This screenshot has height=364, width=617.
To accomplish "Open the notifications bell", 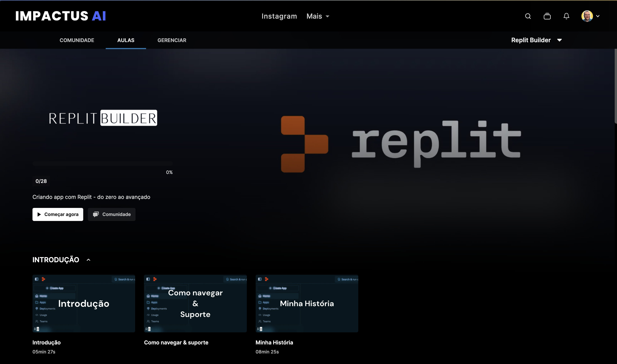I will 566,16.
